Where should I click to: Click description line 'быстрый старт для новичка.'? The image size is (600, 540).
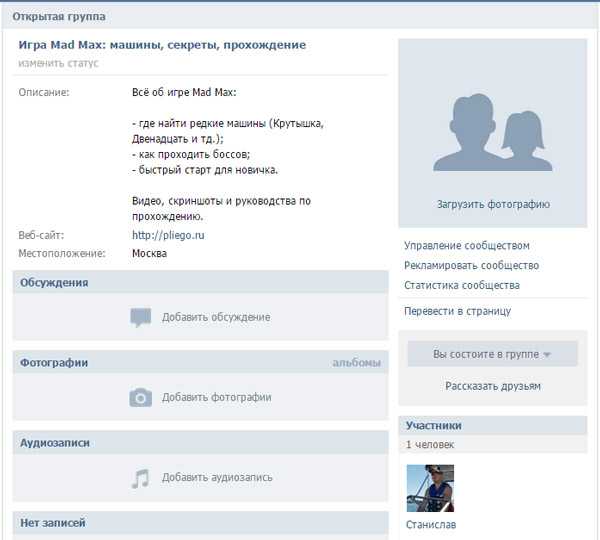205,170
